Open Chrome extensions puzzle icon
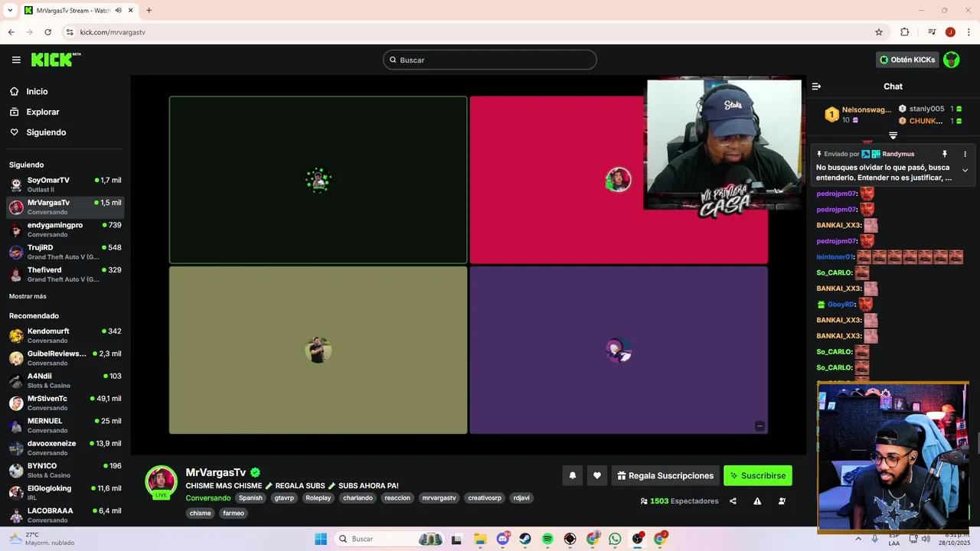 (x=905, y=32)
